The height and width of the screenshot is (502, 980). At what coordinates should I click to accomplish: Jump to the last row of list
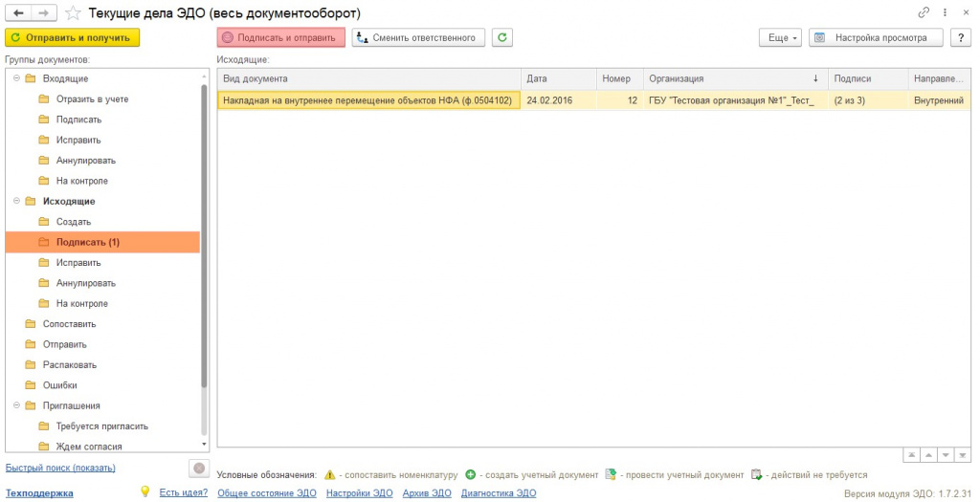click(963, 455)
